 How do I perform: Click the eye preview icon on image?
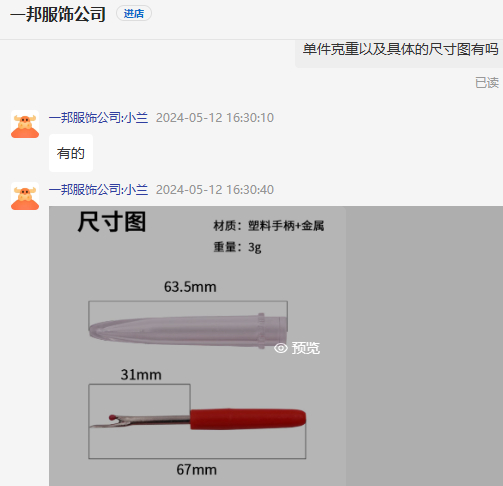(281, 348)
